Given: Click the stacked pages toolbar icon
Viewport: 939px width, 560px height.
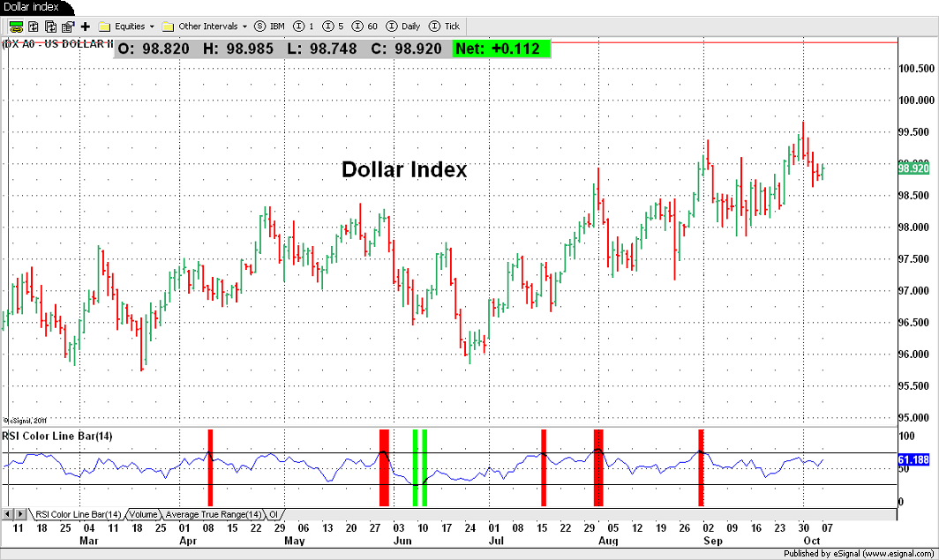Looking at the screenshot, I should coord(51,26).
